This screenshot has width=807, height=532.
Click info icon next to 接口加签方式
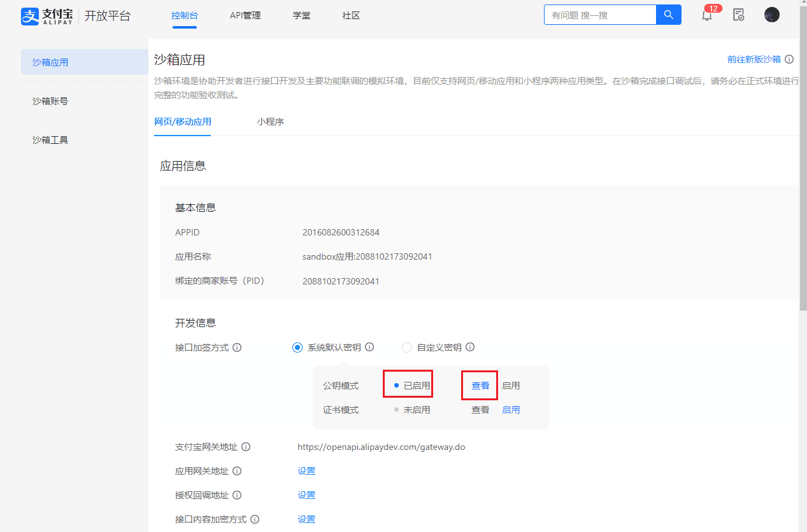point(237,347)
